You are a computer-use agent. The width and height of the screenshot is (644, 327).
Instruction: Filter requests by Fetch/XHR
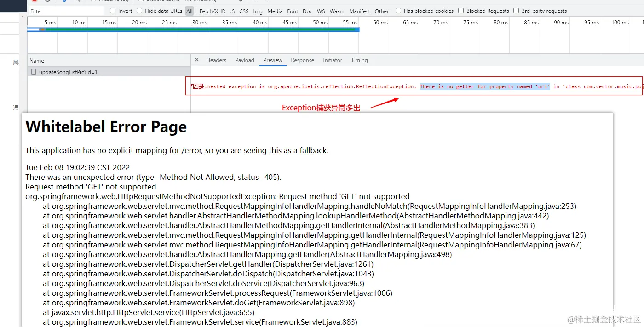point(213,11)
